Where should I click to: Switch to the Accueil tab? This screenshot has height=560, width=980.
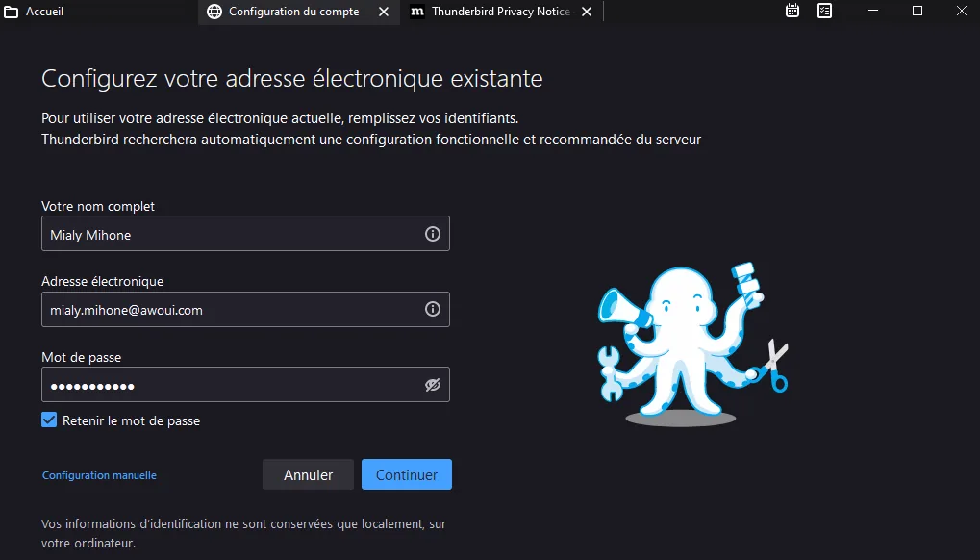click(x=99, y=12)
